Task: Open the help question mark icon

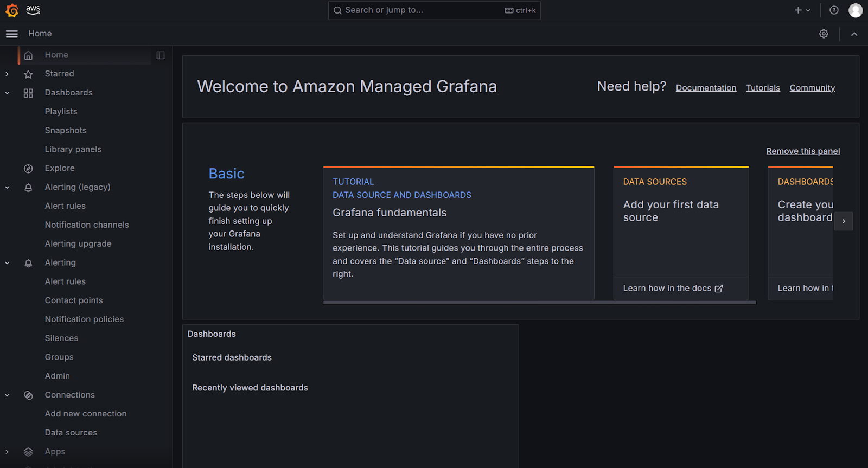Action: click(x=834, y=10)
